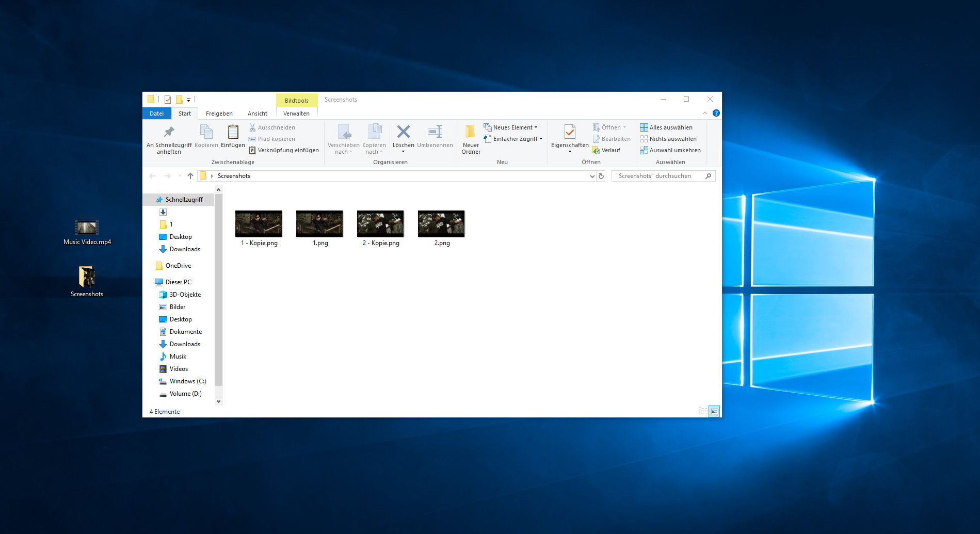Click Pfad kopieren in ribbon
Screen dimensions: 980x534
pos(272,139)
